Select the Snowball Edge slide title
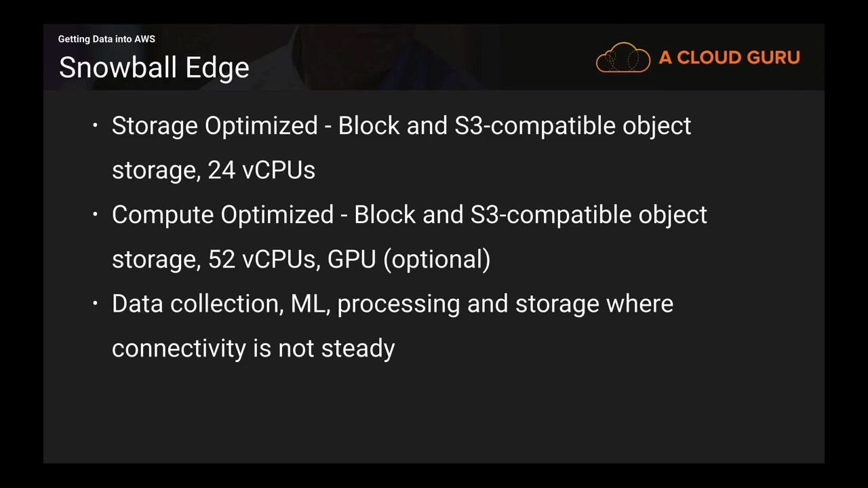The height and width of the screenshot is (488, 868). pos(154,68)
